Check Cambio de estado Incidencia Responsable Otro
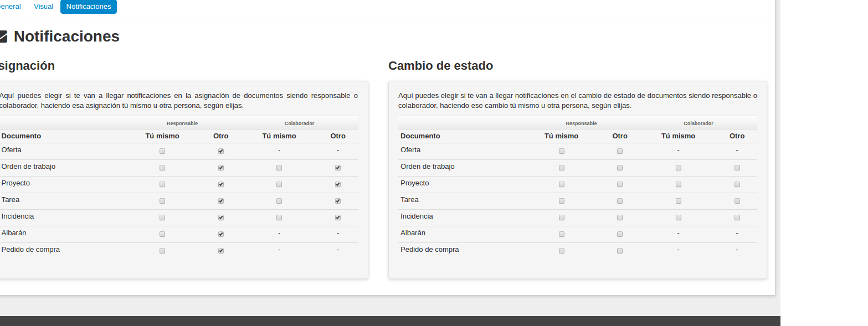This screenshot has height=326, width=868. click(620, 218)
